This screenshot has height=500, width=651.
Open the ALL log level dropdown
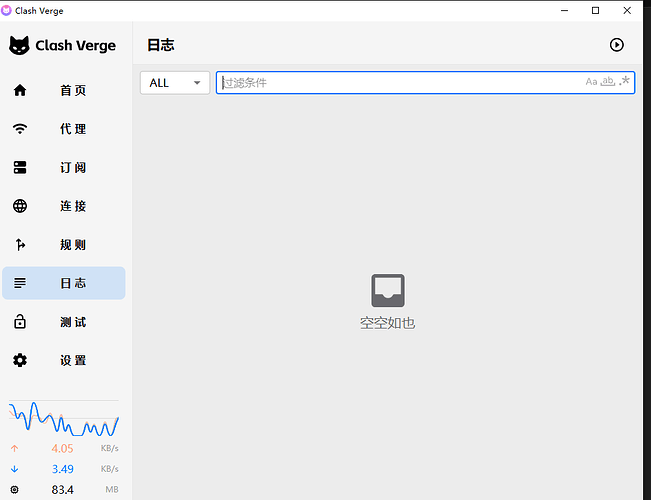[175, 83]
